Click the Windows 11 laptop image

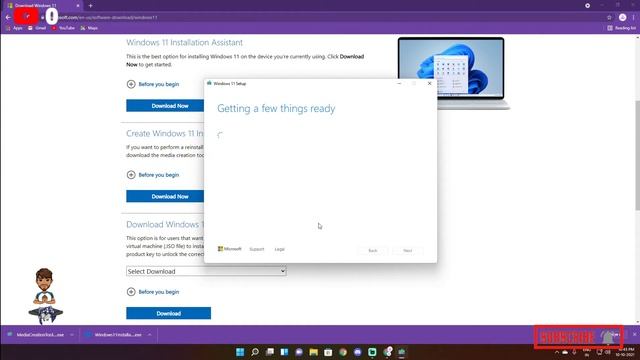453,73
